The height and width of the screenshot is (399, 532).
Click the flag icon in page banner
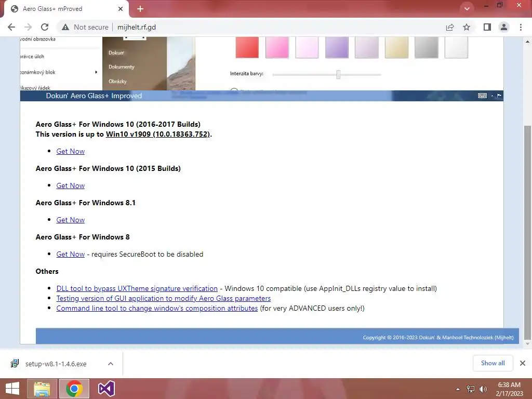(x=499, y=96)
